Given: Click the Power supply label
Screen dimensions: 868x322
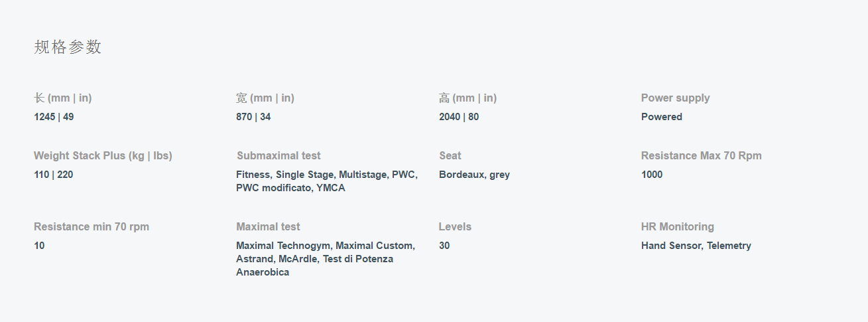Looking at the screenshot, I should [x=675, y=98].
